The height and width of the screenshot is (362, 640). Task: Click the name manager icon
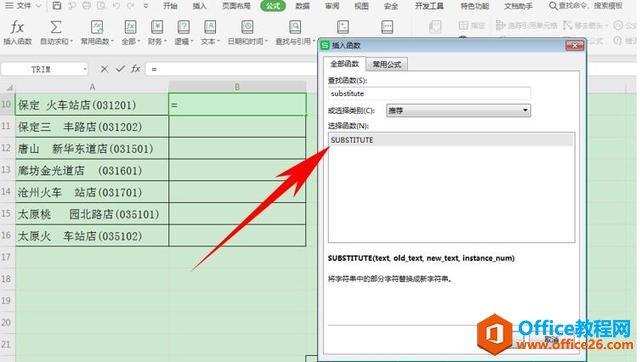click(435, 27)
